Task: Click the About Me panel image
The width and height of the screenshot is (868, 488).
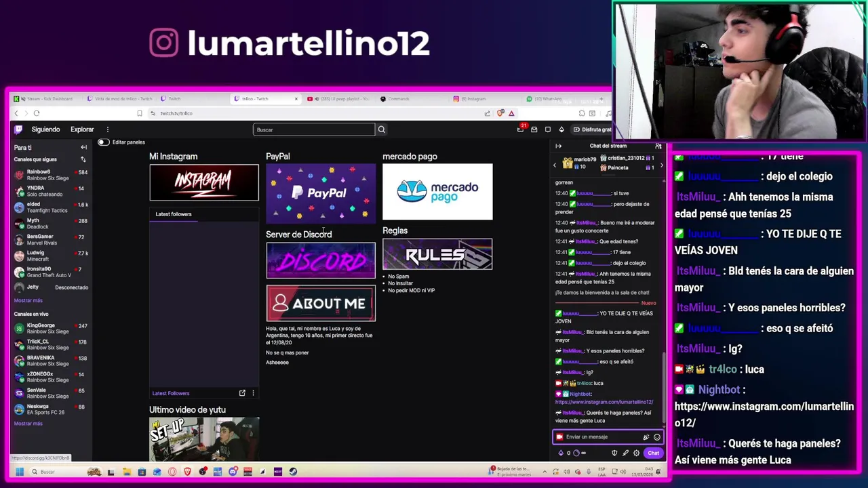Action: 321,304
